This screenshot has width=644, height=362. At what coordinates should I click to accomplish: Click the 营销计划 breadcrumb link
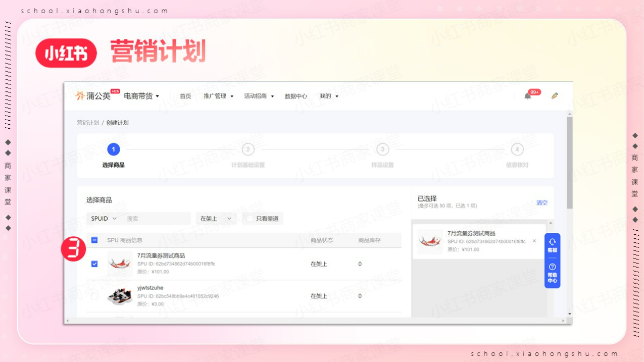pyautogui.click(x=88, y=123)
